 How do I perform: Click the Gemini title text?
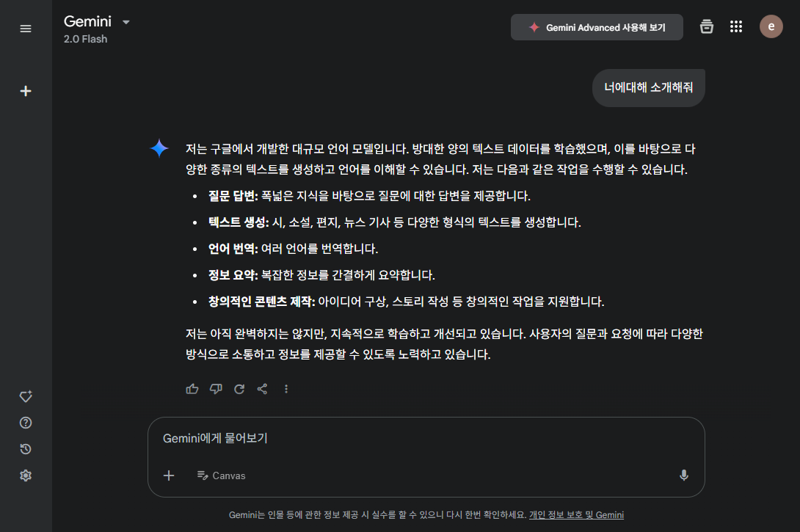(x=87, y=21)
